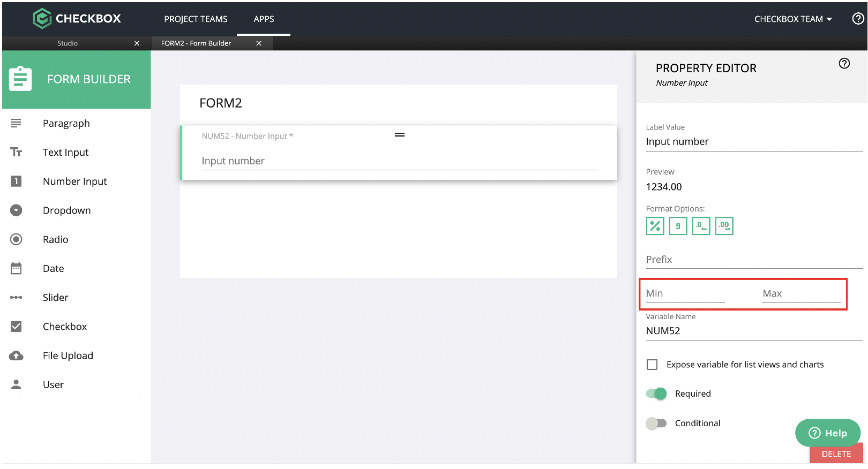
Task: Open the APPS menu
Action: click(264, 19)
